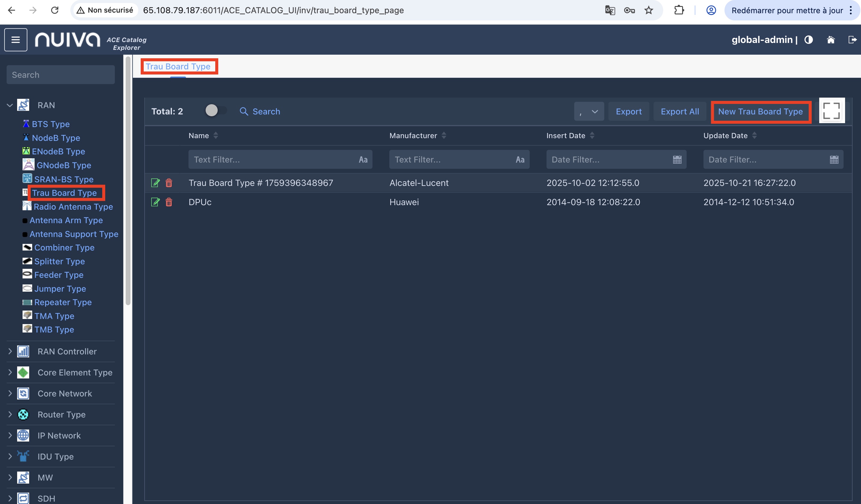Click the edit icon for DPUc row

155,202
